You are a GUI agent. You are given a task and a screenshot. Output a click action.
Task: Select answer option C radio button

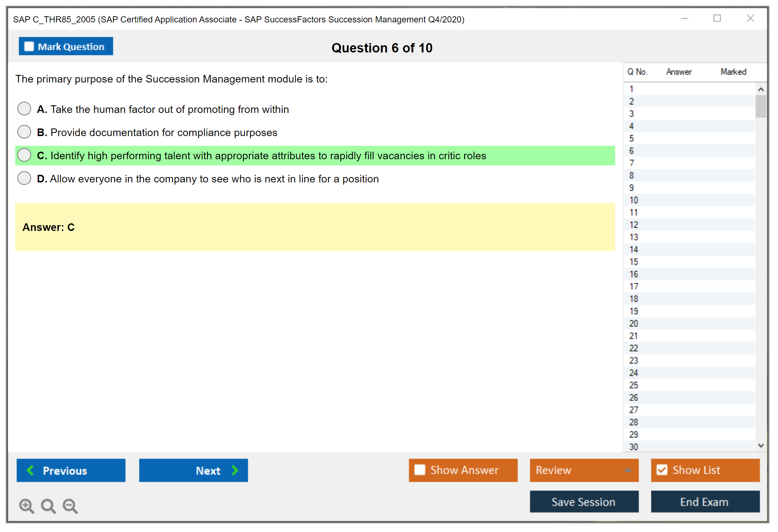pos(24,155)
